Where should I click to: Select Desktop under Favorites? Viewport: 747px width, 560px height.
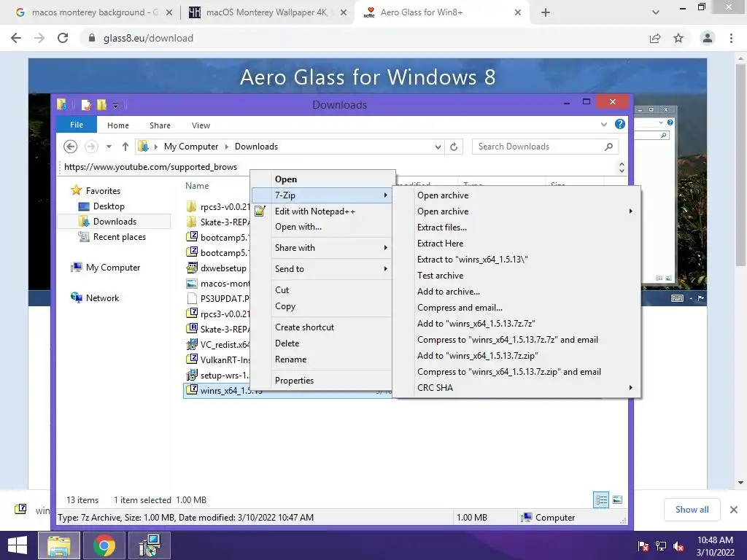(x=109, y=206)
